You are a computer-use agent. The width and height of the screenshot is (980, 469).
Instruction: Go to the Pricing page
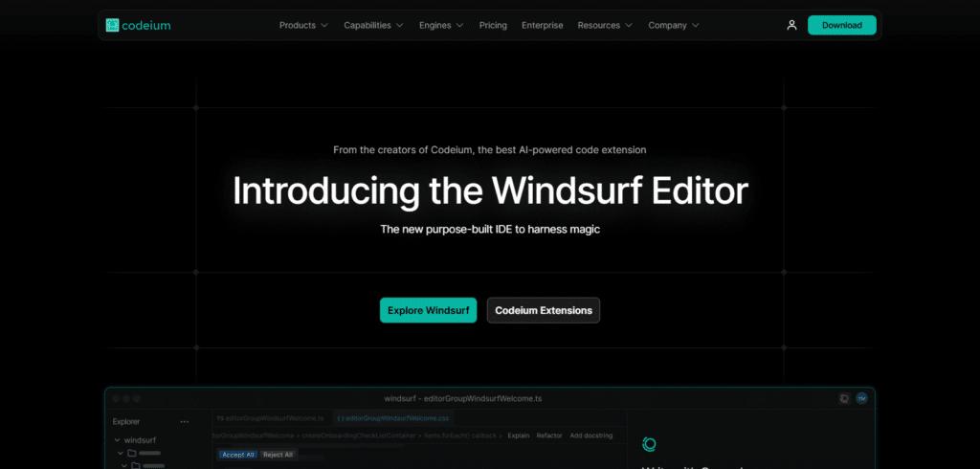pyautogui.click(x=493, y=25)
